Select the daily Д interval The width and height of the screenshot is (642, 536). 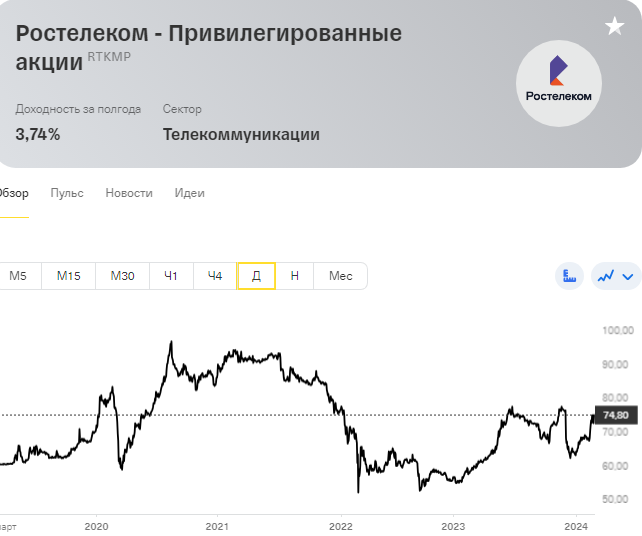tap(256, 276)
